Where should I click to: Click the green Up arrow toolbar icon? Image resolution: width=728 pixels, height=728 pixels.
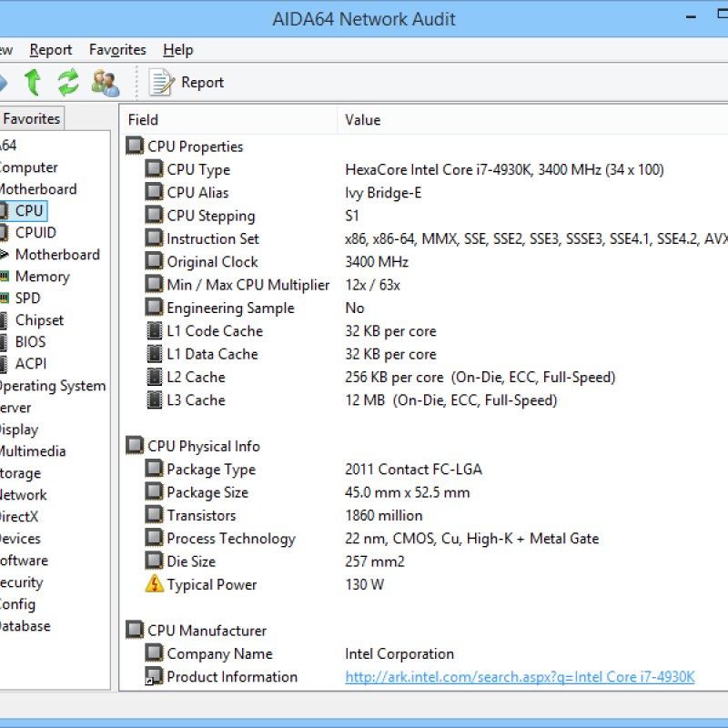click(x=33, y=83)
